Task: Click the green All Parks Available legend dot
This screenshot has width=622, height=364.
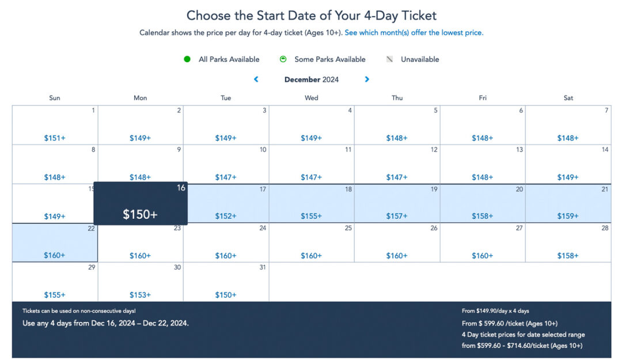Action: tap(187, 59)
